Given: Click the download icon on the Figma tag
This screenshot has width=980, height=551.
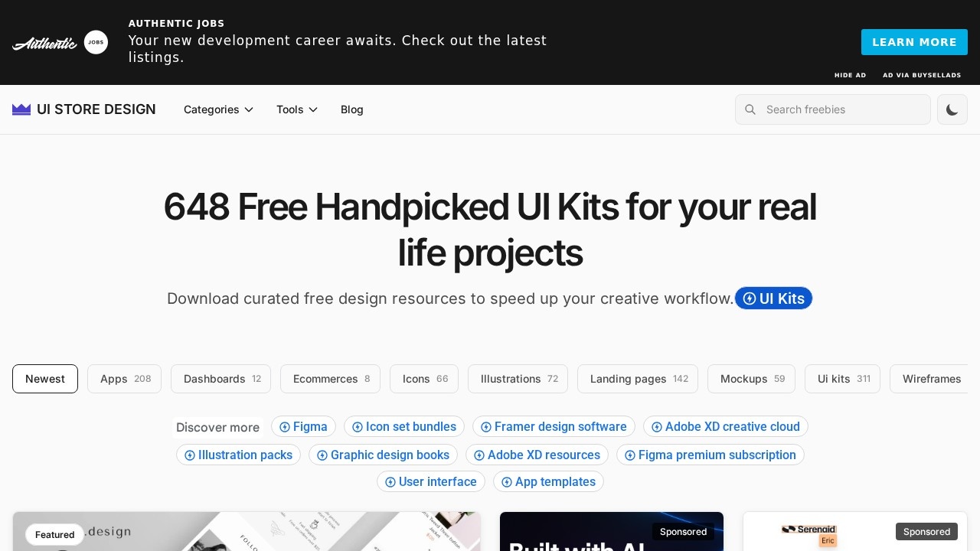Looking at the screenshot, I should pos(285,427).
